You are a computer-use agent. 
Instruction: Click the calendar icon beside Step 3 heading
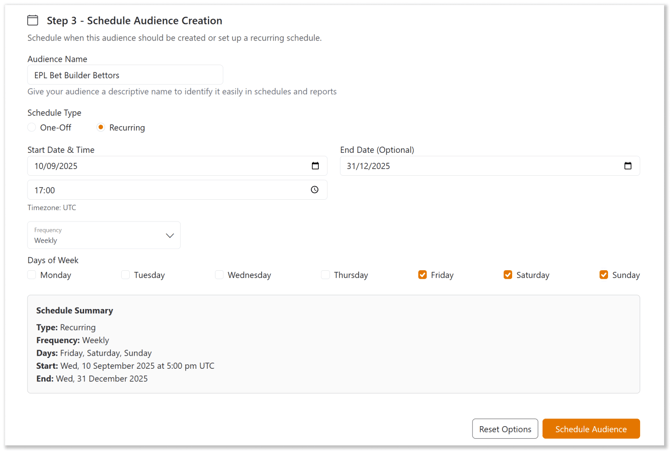click(x=33, y=20)
